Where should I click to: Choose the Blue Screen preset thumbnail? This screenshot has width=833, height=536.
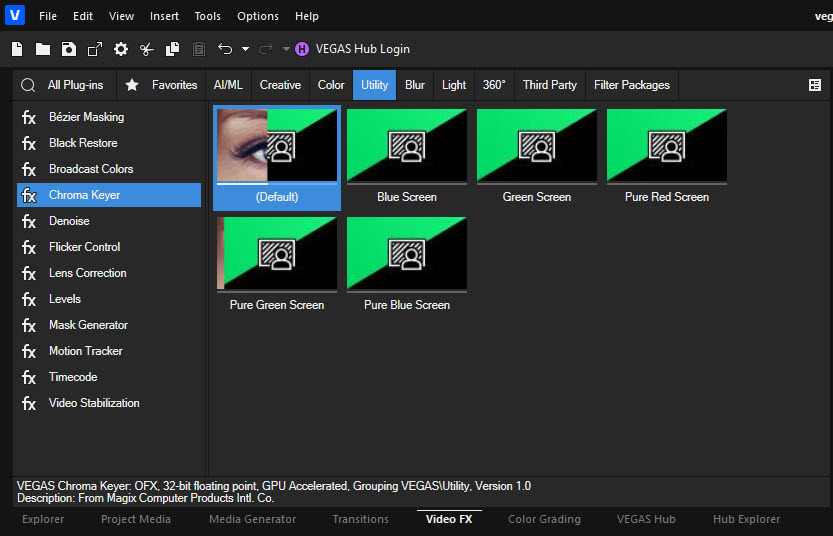click(x=407, y=146)
